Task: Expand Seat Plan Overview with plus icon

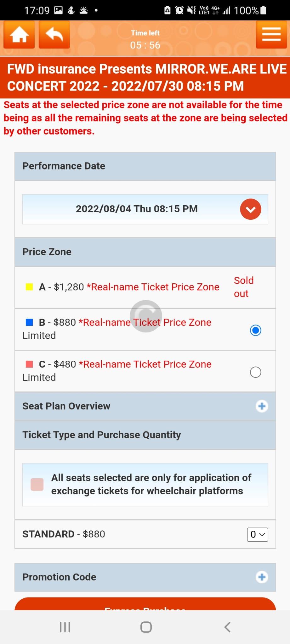Action: [262, 406]
